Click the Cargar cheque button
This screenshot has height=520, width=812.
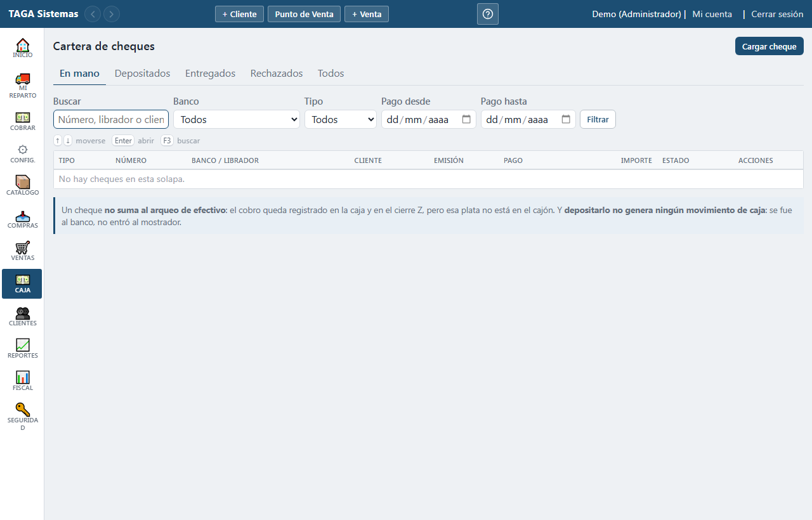coord(769,46)
